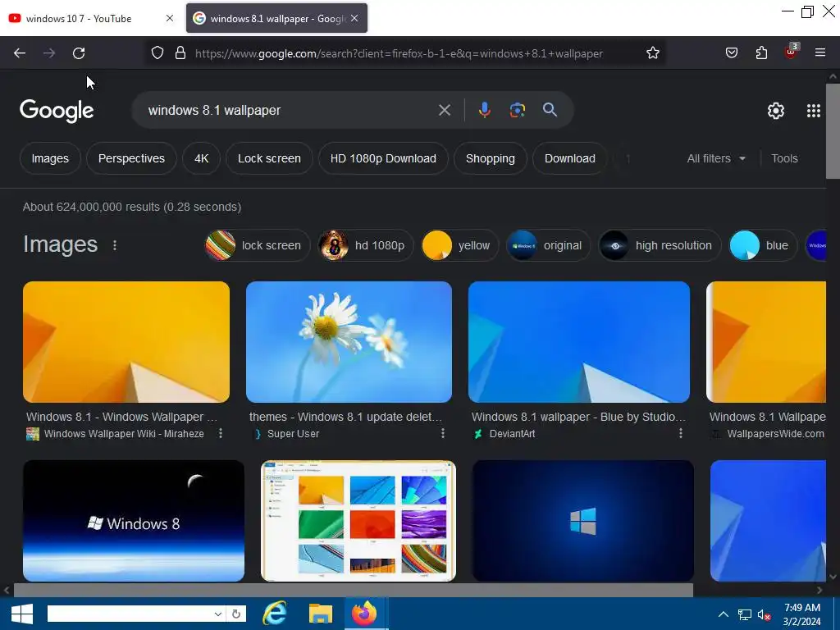This screenshot has width=840, height=630.
Task: Open the daisy flowers wallpaper thumbnail
Action: [349, 342]
